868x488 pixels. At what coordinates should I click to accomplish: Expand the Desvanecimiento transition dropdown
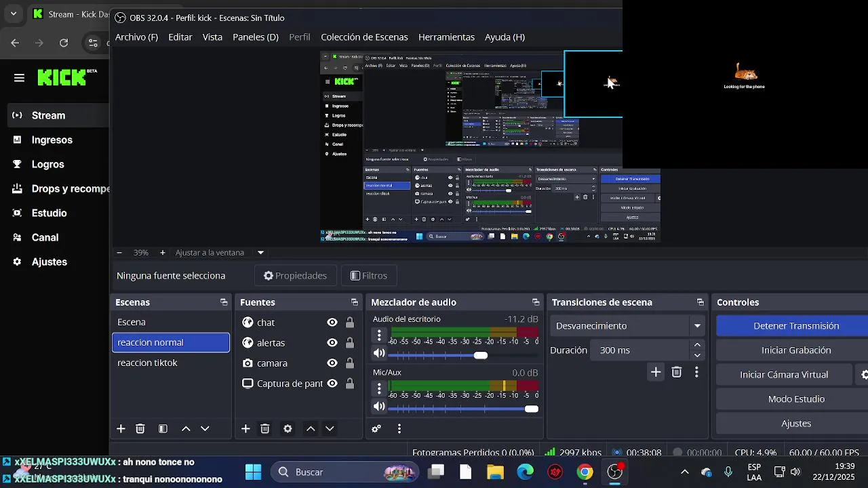pos(697,326)
